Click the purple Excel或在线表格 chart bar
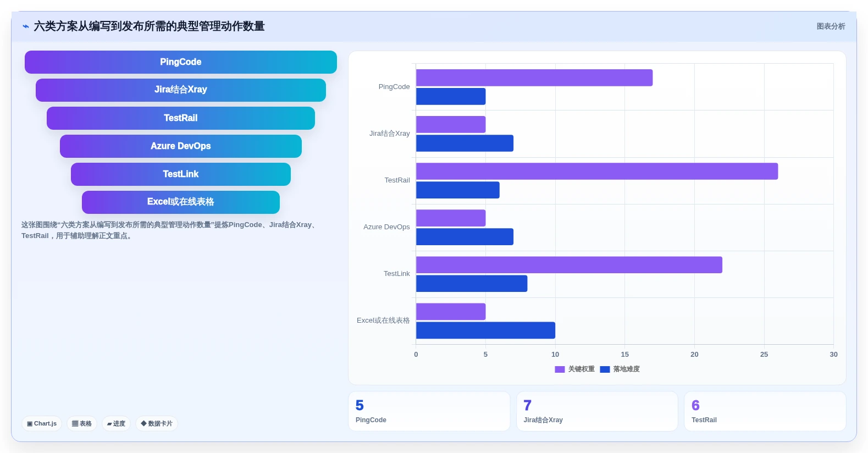Viewport: 868px width, 453px height. (451, 312)
